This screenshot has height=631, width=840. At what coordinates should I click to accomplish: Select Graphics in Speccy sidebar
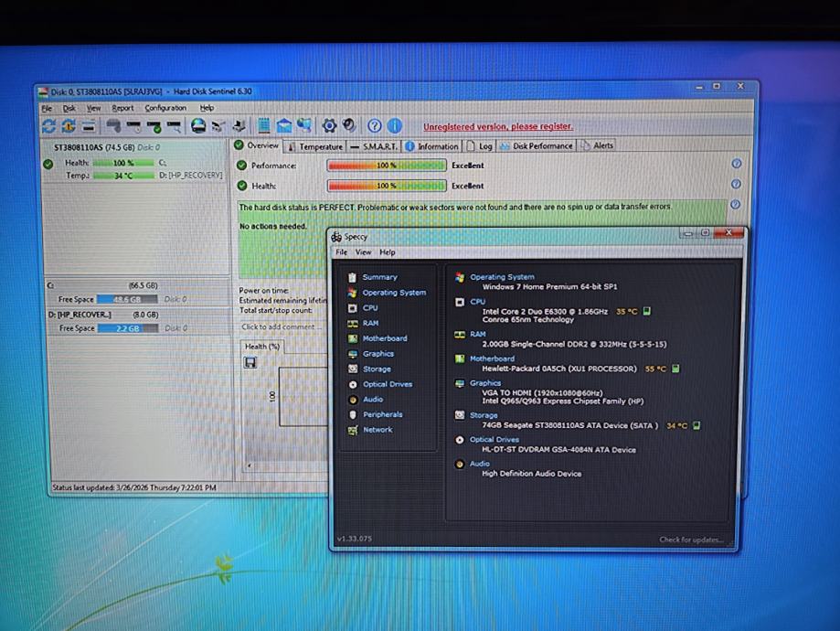[378, 354]
